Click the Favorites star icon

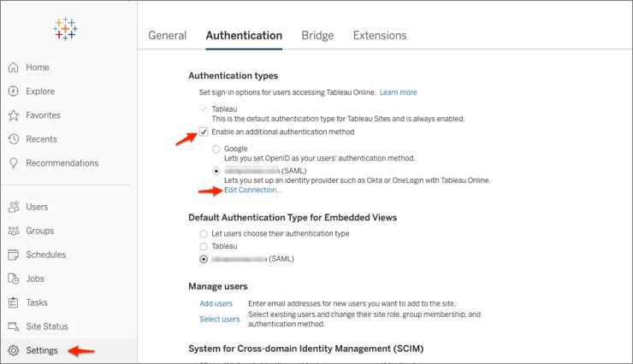click(x=14, y=115)
